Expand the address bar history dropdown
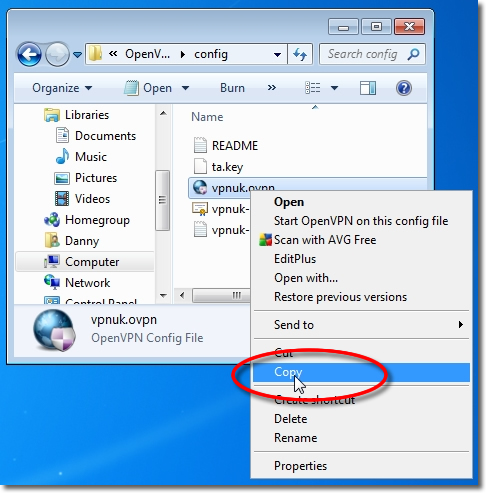This screenshot has height=493, width=486. 277,54
